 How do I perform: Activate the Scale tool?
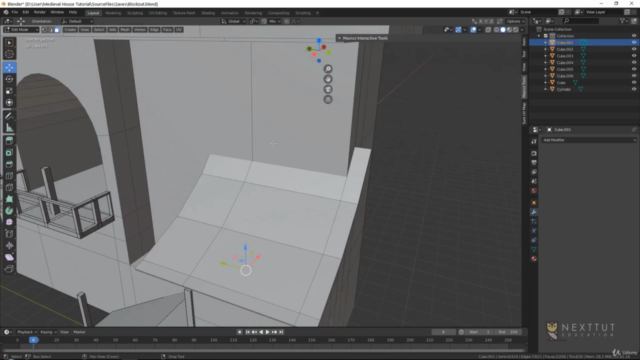[x=9, y=91]
